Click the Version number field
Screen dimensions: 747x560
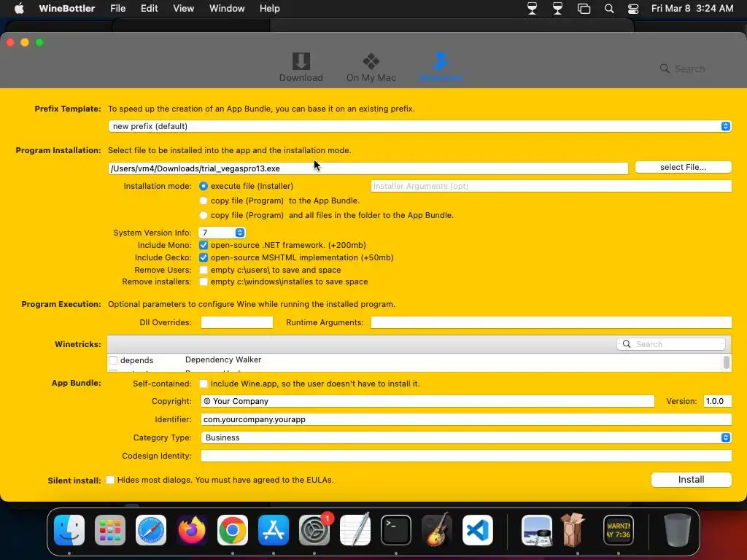coord(718,401)
